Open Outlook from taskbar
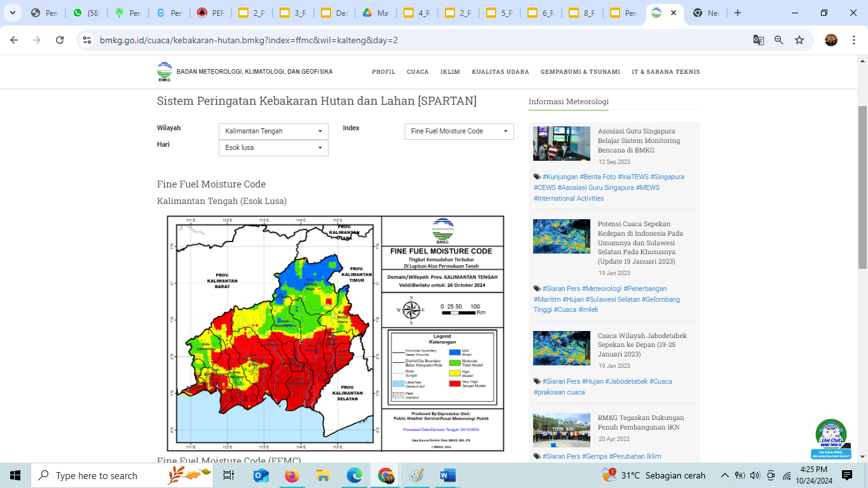 click(x=261, y=475)
